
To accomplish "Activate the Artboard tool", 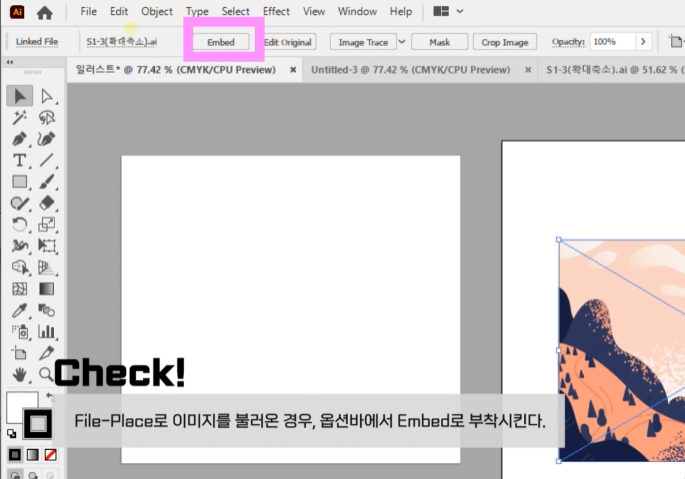I will [x=20, y=353].
